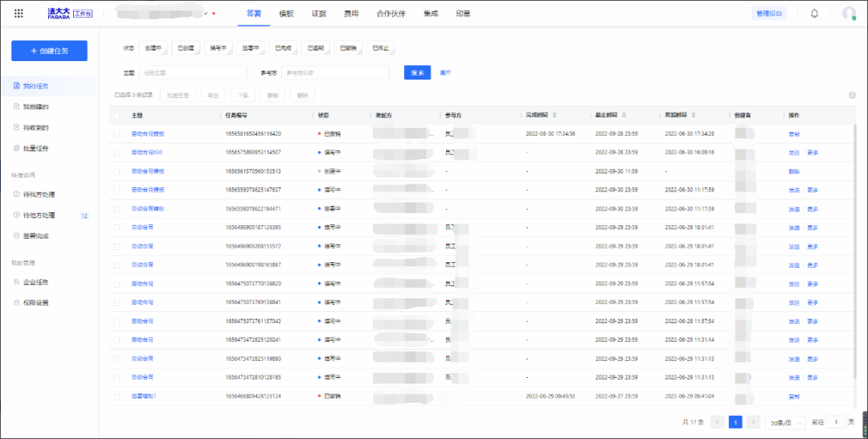Click the 任务主题 input field
868x439 pixels.
coord(192,72)
